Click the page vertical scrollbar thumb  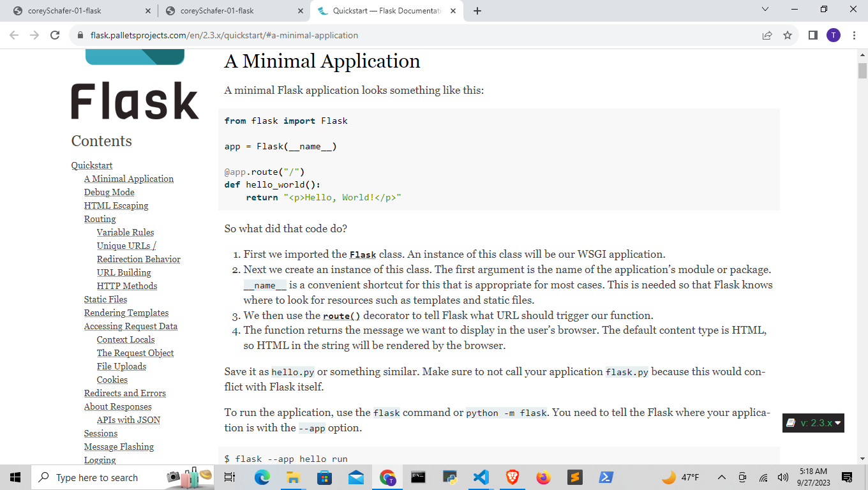coord(862,71)
